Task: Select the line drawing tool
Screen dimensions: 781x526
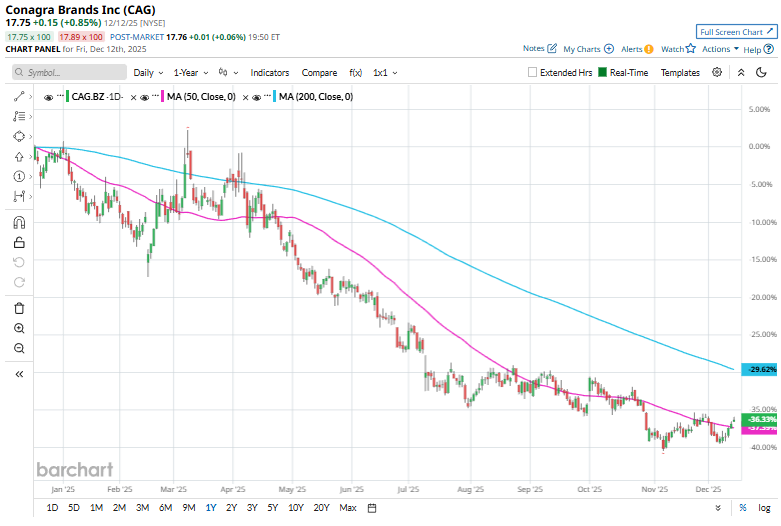Action: tap(19, 96)
